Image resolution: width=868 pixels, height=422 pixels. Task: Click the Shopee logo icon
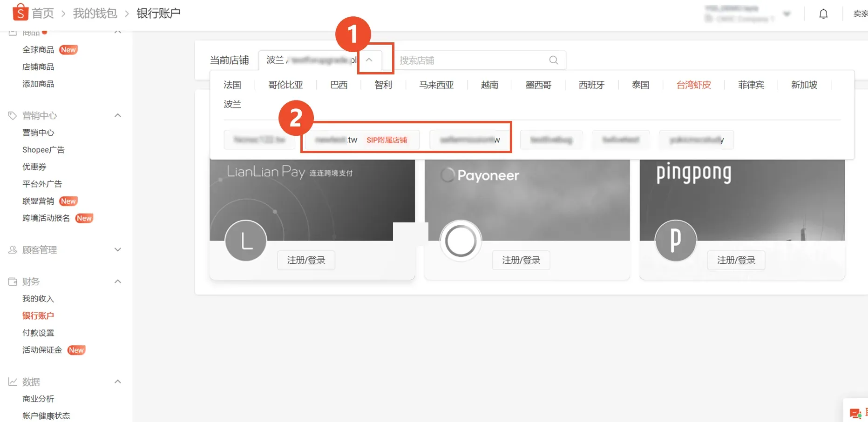[20, 13]
